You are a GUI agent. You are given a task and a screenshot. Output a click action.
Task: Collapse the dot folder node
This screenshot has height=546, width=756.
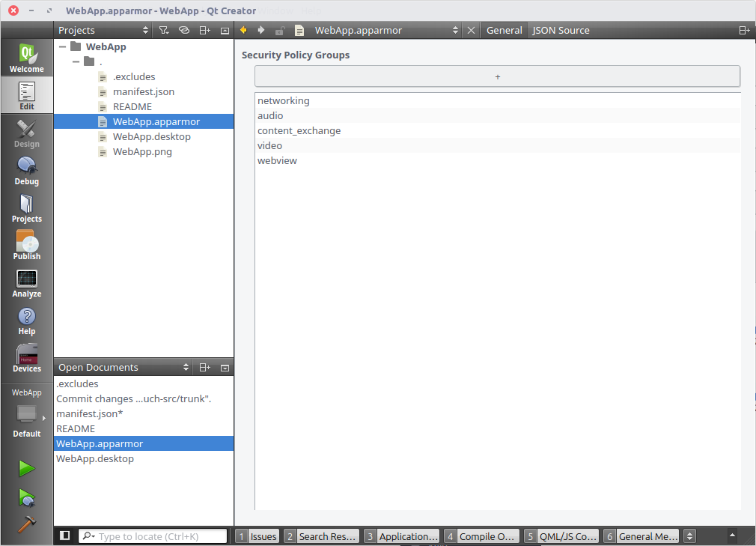point(76,61)
